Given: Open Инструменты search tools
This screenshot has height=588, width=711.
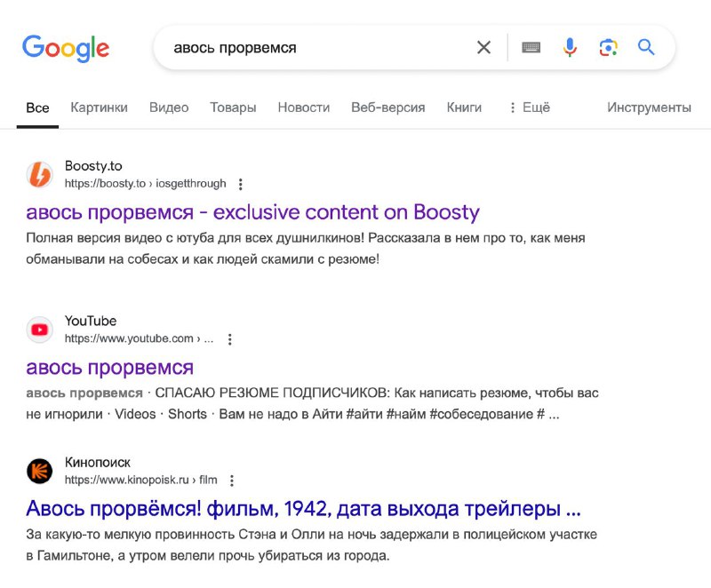Looking at the screenshot, I should coord(649,107).
